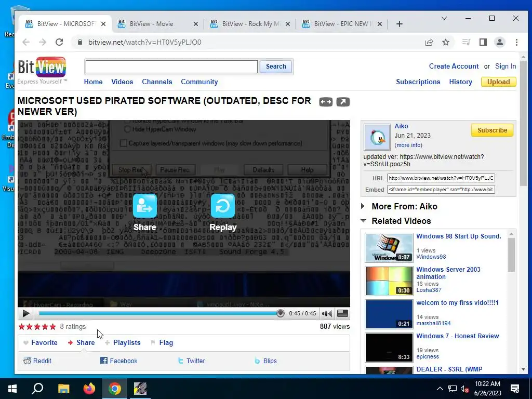
Task: Open Windows 98 Start Up Sound thumbnail
Action: point(389,248)
